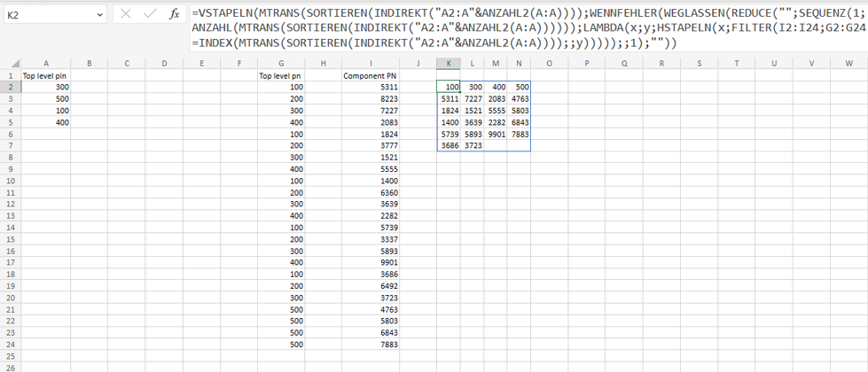The height and width of the screenshot is (372, 868).
Task: Select cell L7 with value 3723
Action: (473, 145)
